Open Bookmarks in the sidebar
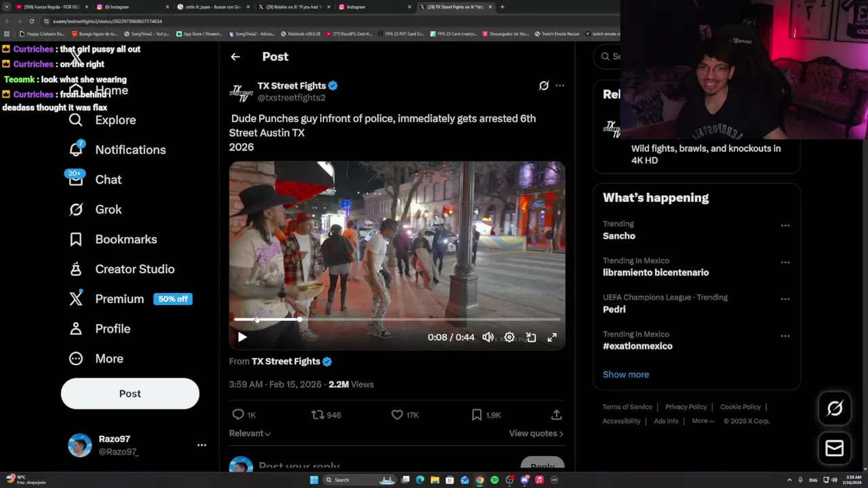868x488 pixels. [113, 239]
